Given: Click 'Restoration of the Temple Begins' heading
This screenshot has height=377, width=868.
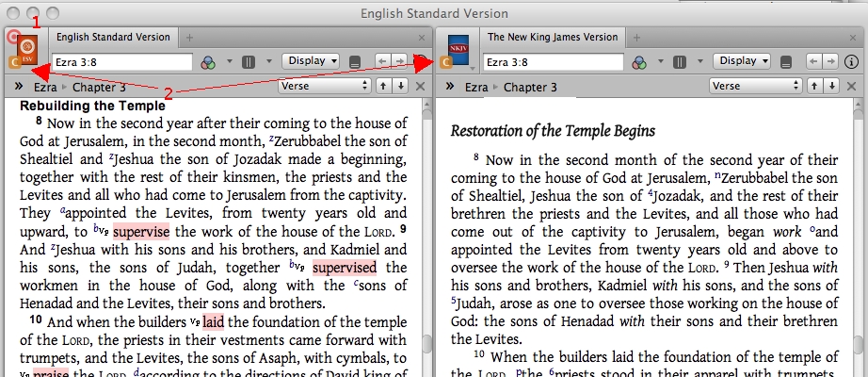Looking at the screenshot, I should [553, 131].
